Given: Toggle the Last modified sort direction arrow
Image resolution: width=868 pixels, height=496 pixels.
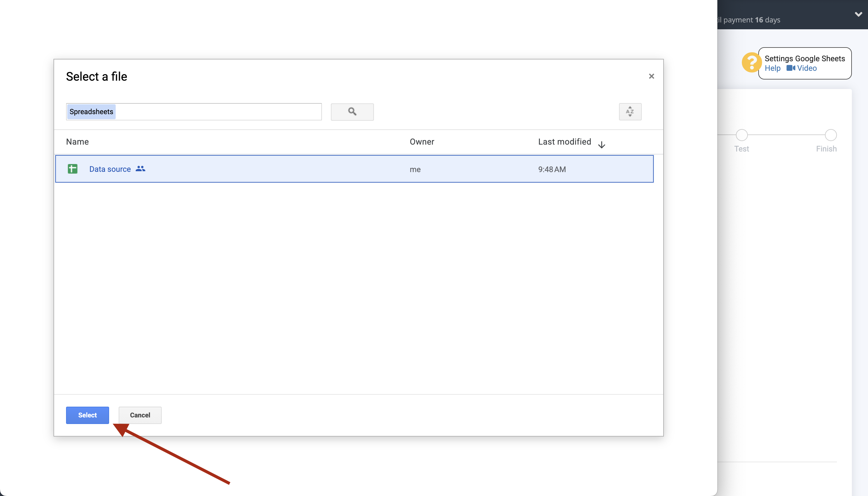Looking at the screenshot, I should [601, 144].
